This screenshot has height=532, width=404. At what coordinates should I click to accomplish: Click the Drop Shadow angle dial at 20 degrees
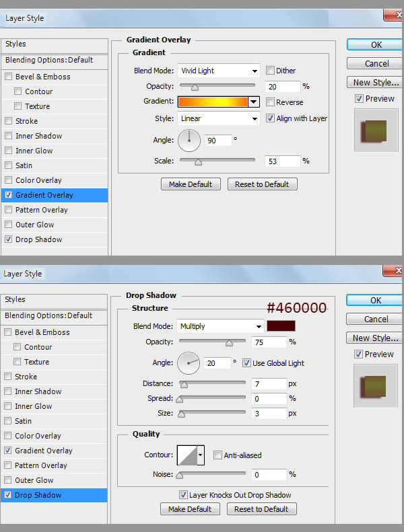(189, 363)
